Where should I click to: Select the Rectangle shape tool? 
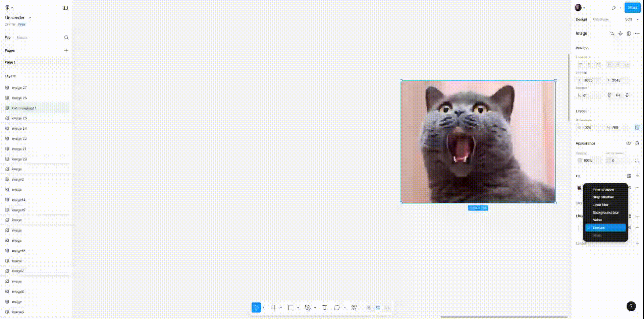pyautogui.click(x=291, y=308)
